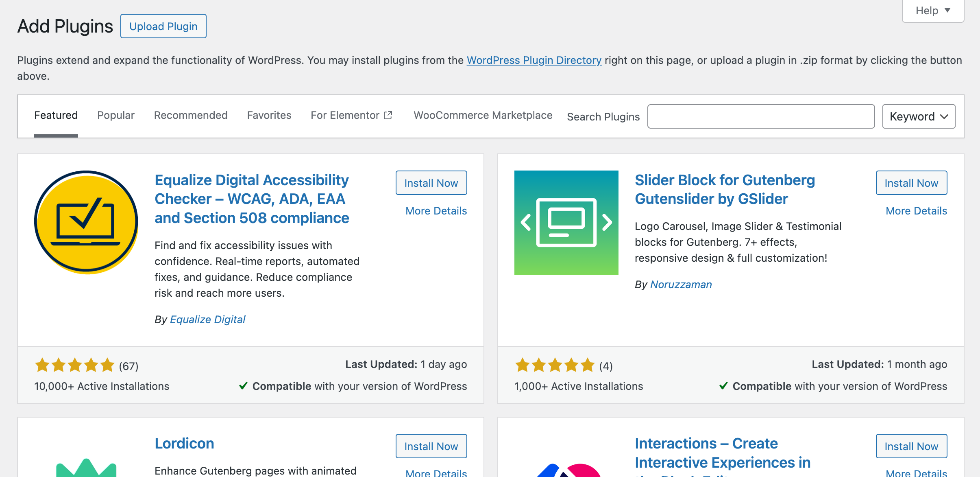Install the Equalize Digital Accessibility Checker plugin
980x477 pixels.
pyautogui.click(x=431, y=183)
